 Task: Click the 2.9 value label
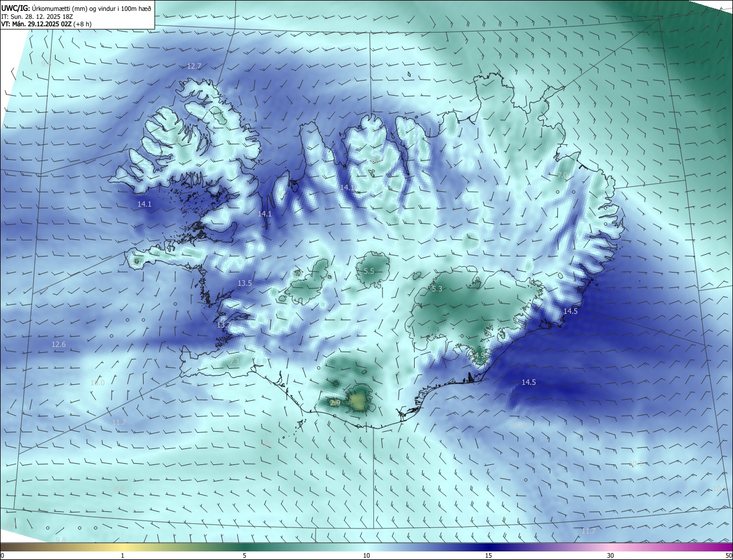(336, 403)
